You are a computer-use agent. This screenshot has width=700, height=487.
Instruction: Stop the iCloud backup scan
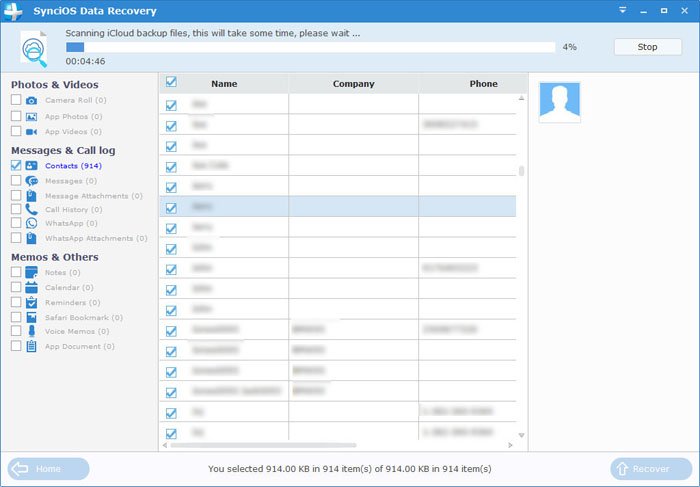click(648, 47)
